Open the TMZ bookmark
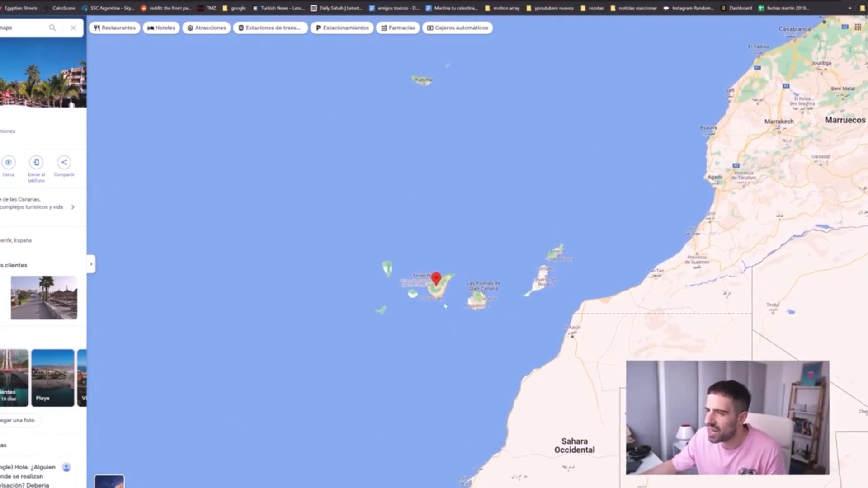This screenshot has height=488, width=868. click(x=207, y=8)
